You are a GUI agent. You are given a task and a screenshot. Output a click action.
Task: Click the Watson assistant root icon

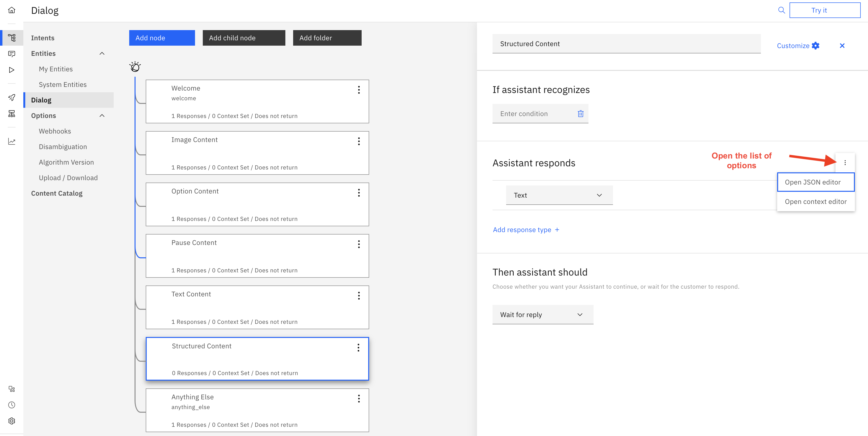[135, 67]
